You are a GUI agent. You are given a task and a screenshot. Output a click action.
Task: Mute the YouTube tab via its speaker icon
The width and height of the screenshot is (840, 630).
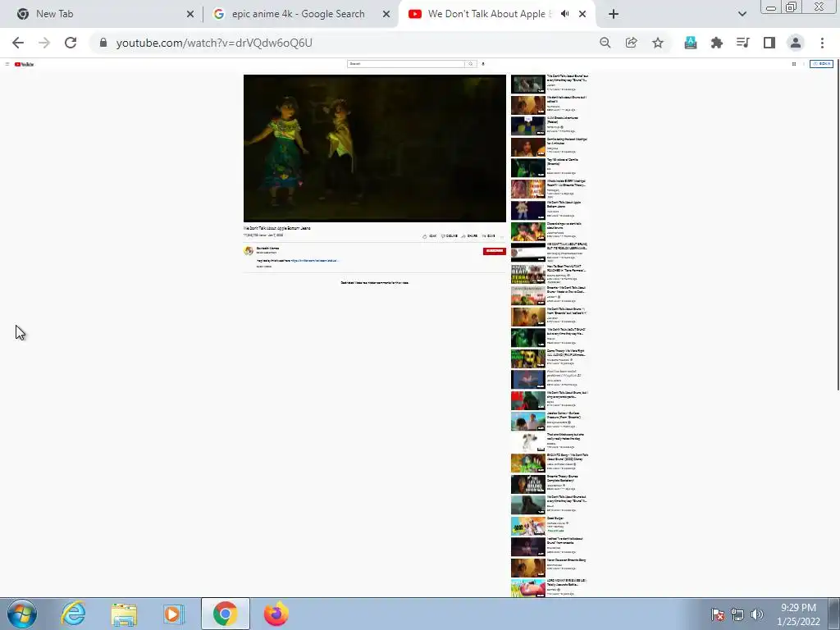564,14
